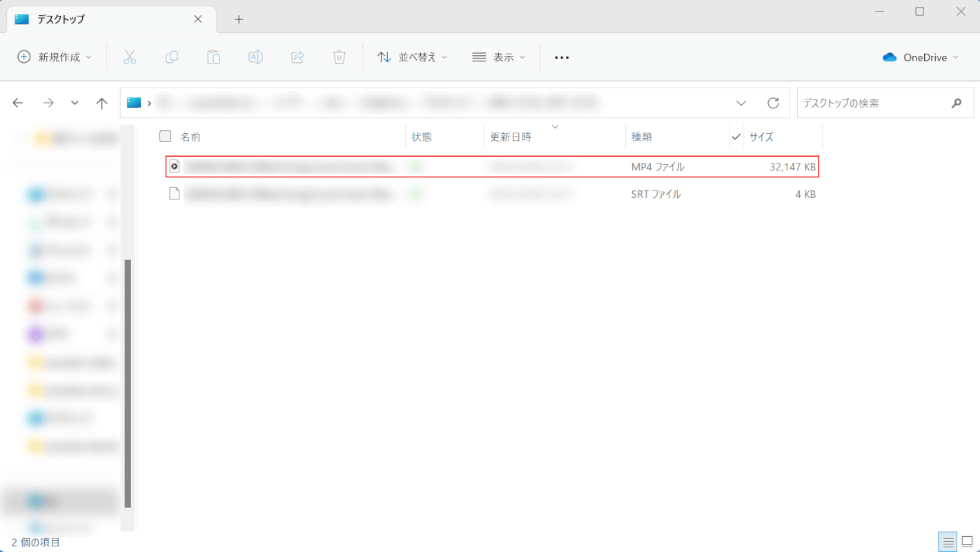Viewport: 980px width, 552px height.
Task: Sort by 状態 column header
Action: (x=422, y=137)
